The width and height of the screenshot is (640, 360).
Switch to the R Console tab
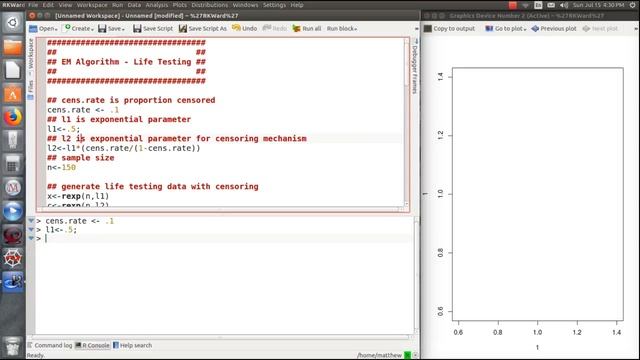pyautogui.click(x=93, y=345)
